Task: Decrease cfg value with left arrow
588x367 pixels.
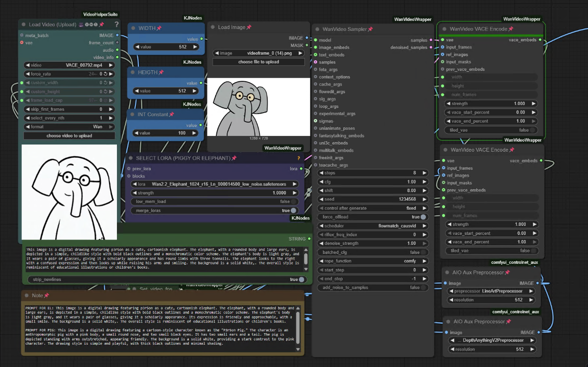Action: click(321, 182)
